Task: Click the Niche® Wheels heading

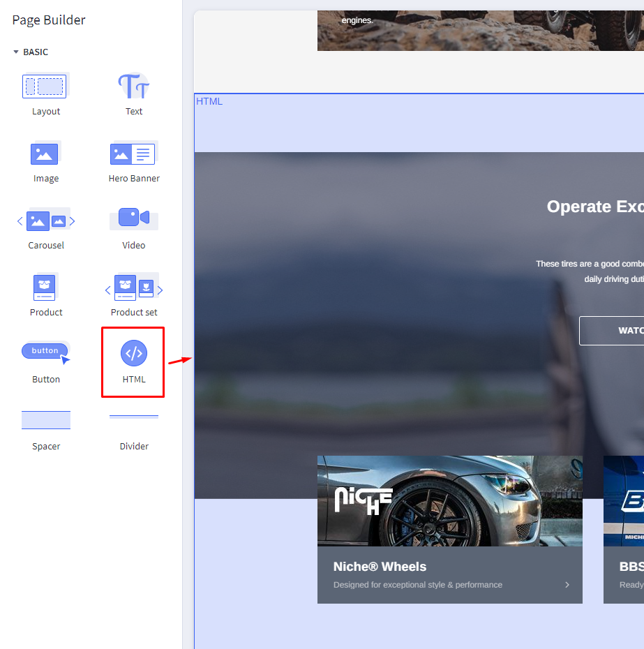Action: coord(380,567)
